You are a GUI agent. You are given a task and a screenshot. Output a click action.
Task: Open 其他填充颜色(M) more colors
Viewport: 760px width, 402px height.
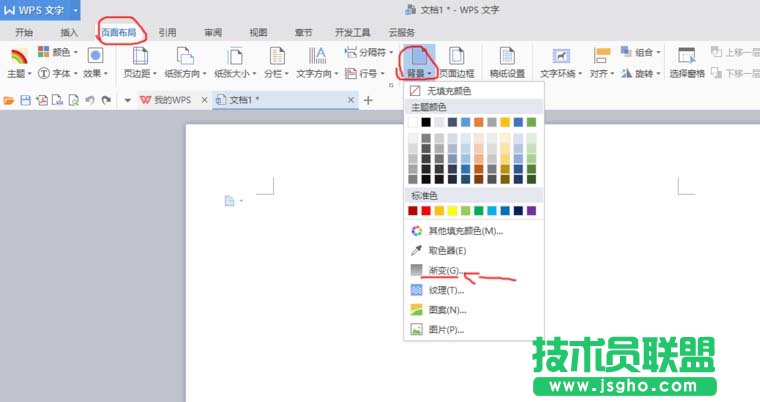click(474, 231)
